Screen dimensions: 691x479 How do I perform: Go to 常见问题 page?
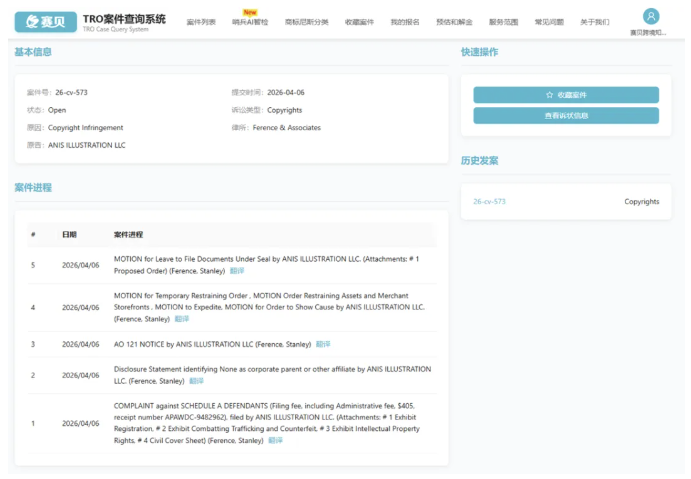pyautogui.click(x=549, y=21)
